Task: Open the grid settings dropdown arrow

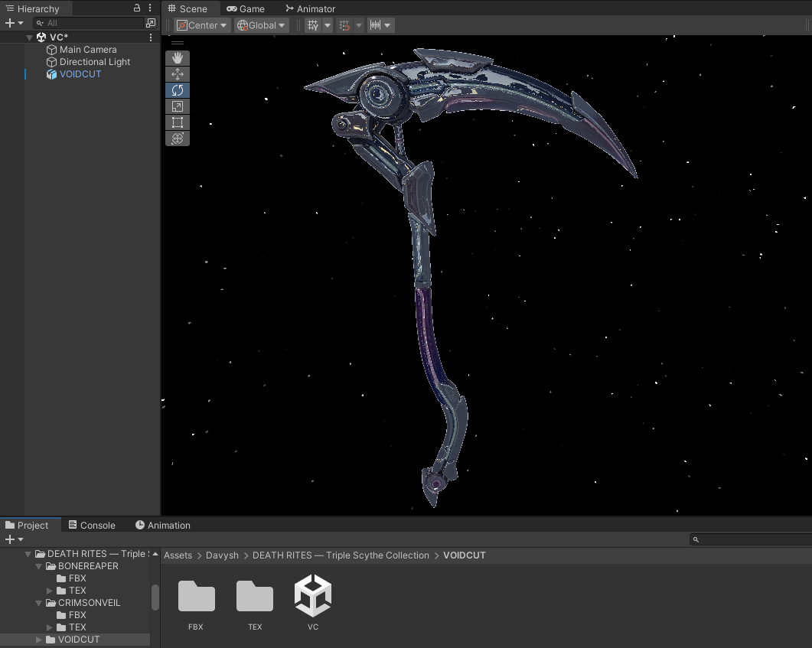Action: click(x=328, y=25)
